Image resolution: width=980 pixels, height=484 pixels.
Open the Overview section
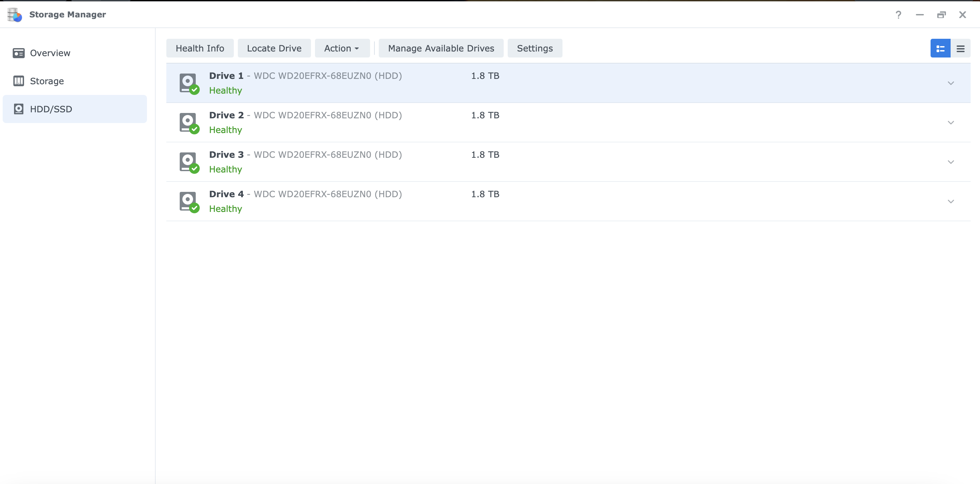[50, 53]
